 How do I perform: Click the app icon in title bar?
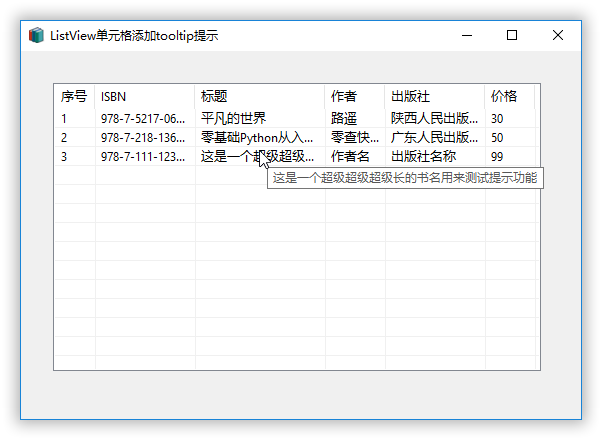(x=37, y=35)
